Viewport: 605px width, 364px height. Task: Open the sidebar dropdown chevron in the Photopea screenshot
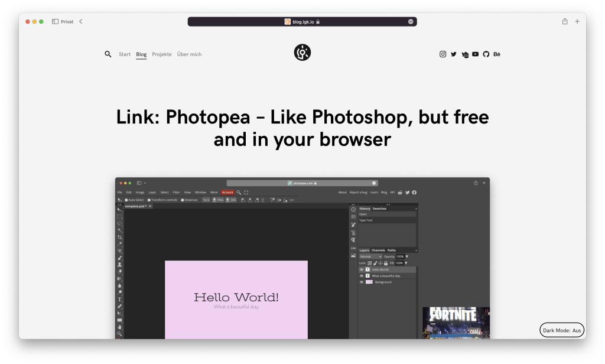145,183
